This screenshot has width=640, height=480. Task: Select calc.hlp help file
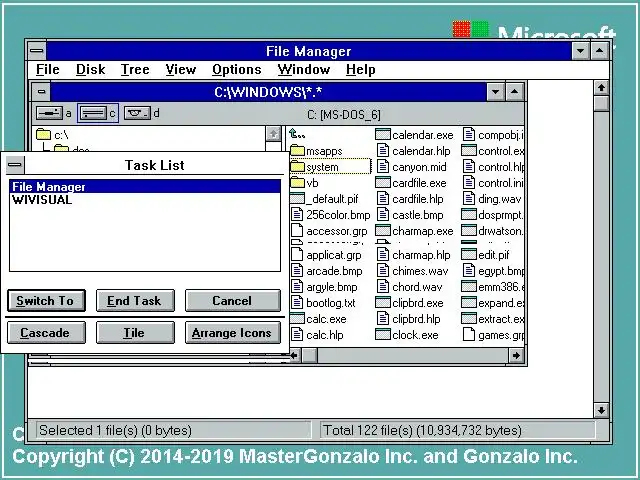coord(317,335)
